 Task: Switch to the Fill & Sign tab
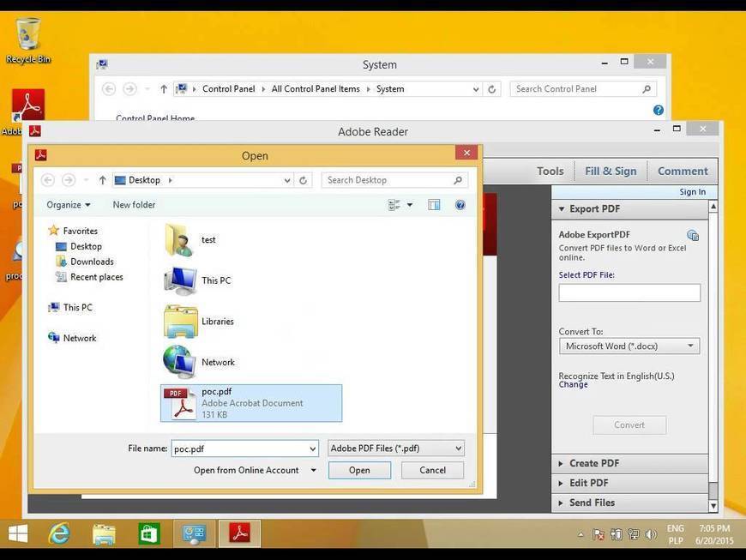(x=611, y=172)
